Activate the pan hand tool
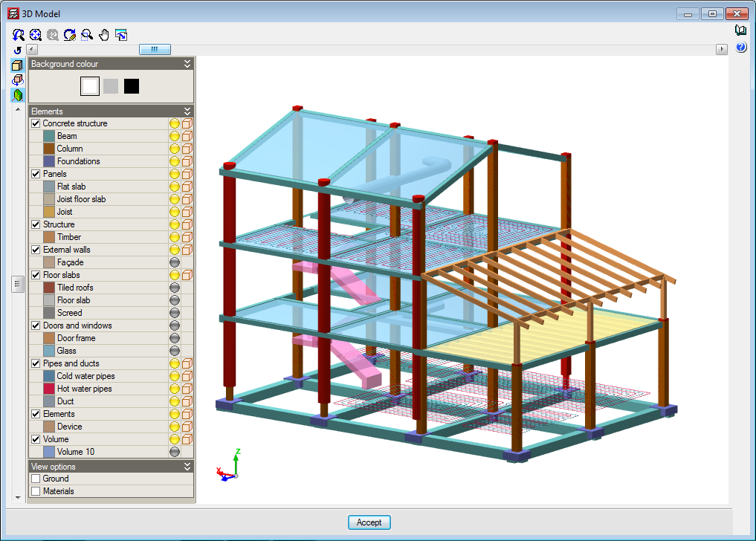 104,34
